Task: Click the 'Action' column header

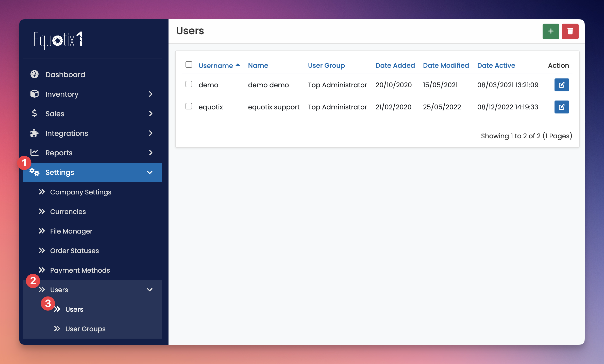Action: (558, 65)
